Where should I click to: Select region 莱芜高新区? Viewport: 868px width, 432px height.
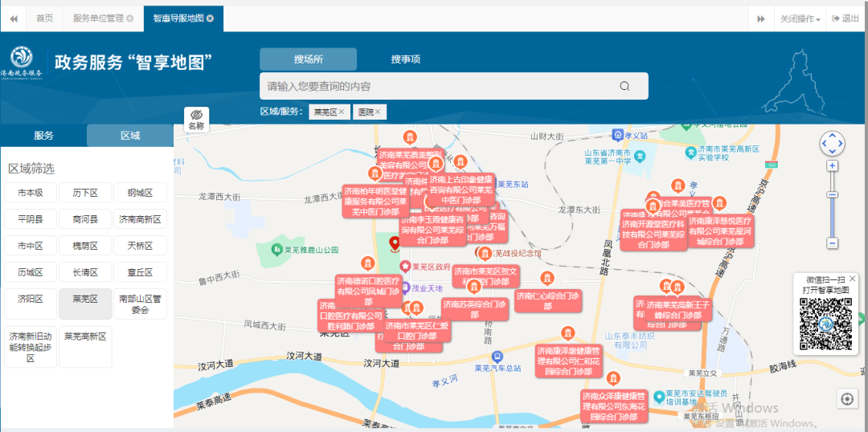click(85, 347)
